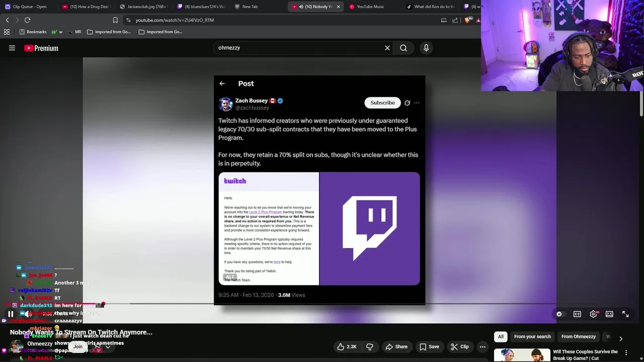The height and width of the screenshot is (362, 644).
Task: Bookmark this page in address bar
Action: coord(115,20)
